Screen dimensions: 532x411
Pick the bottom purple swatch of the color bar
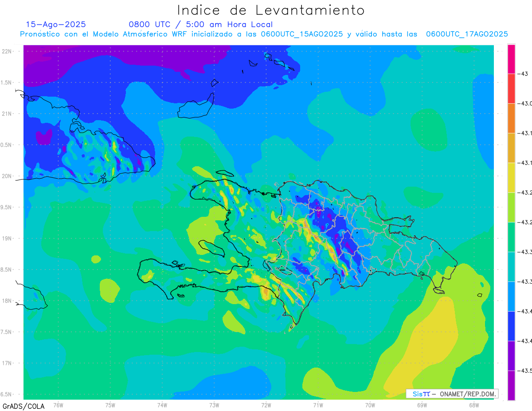pos(511,385)
